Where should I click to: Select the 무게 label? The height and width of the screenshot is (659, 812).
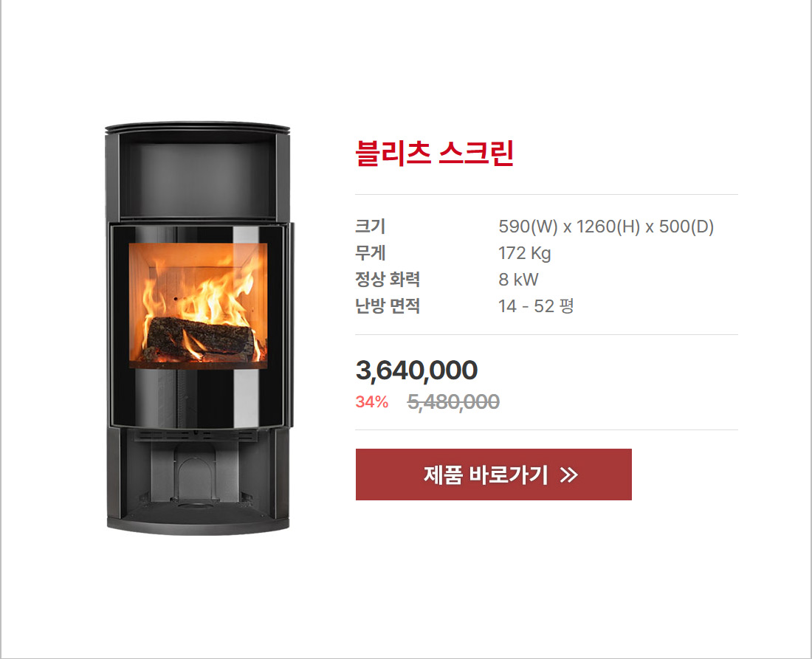click(x=371, y=253)
